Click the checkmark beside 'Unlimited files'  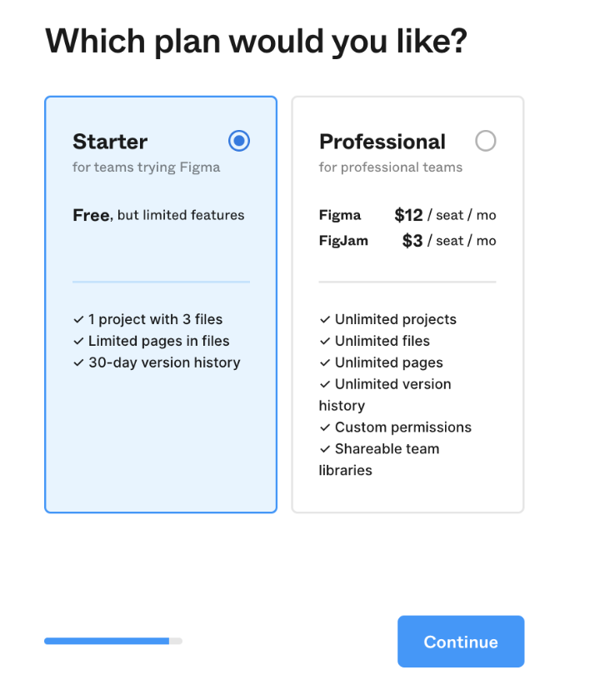coord(324,341)
